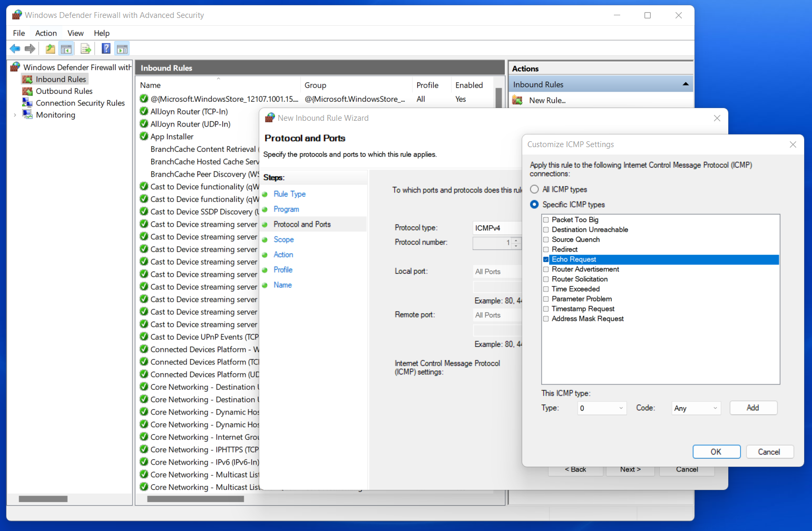Select the All ICMP types radio button
Image resolution: width=812 pixels, height=531 pixels.
coord(534,189)
